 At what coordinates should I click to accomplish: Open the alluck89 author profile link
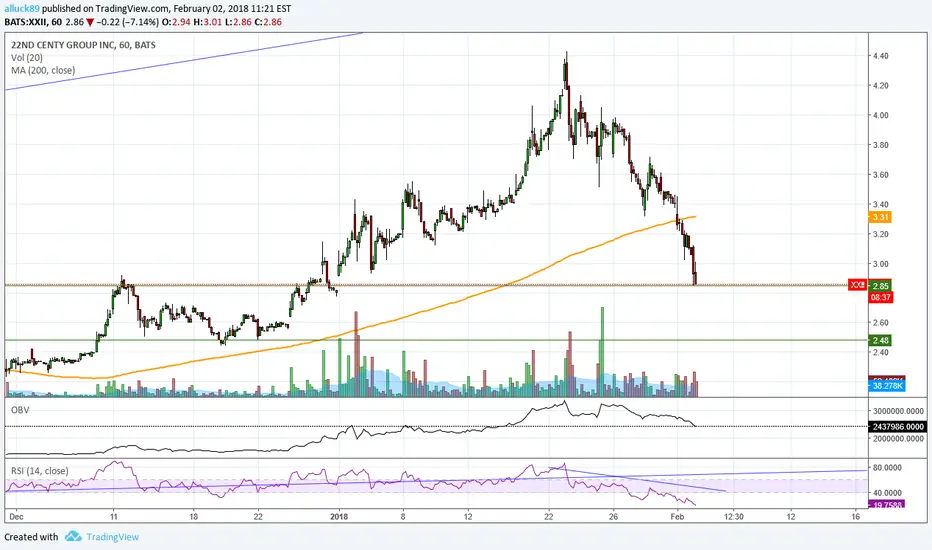(x=21, y=9)
